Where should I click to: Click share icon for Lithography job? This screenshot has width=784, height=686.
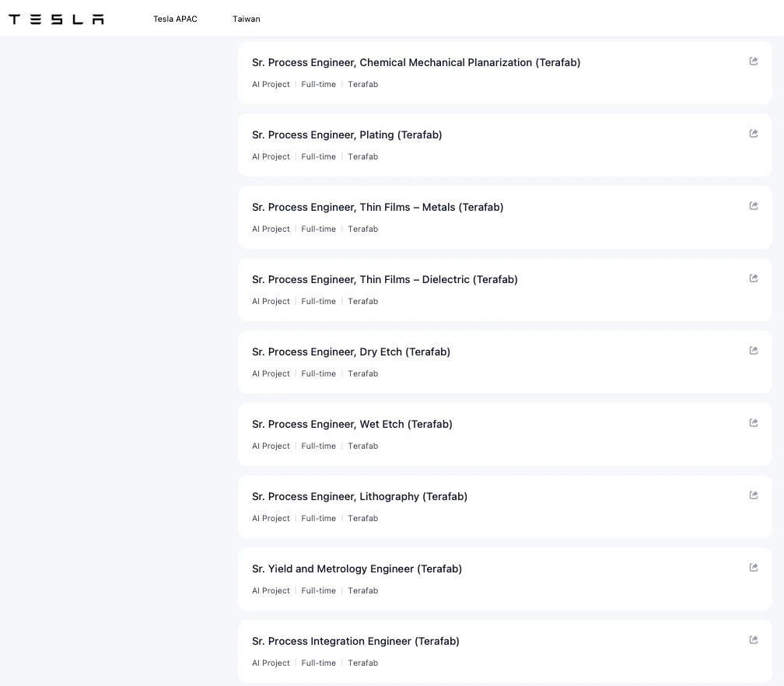[753, 495]
